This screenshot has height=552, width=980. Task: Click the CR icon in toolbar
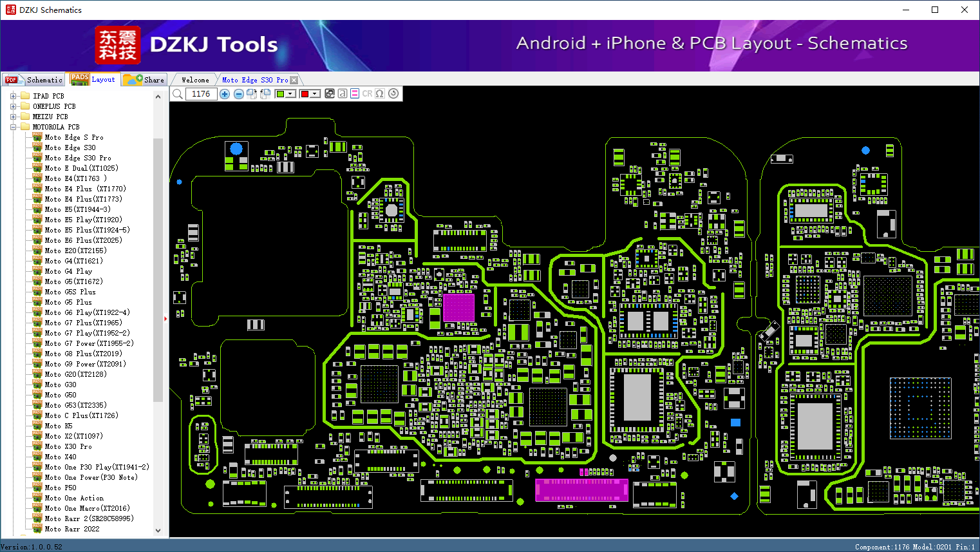(x=367, y=93)
